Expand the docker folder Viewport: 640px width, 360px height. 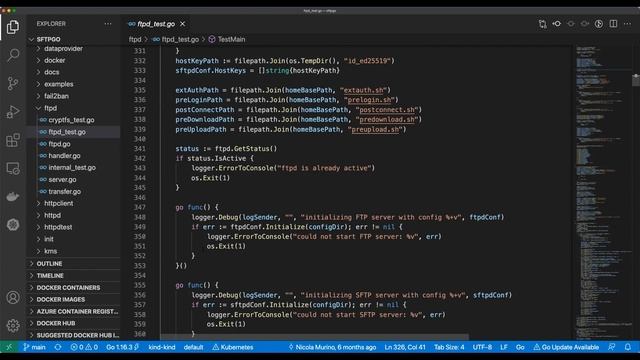coord(73,60)
